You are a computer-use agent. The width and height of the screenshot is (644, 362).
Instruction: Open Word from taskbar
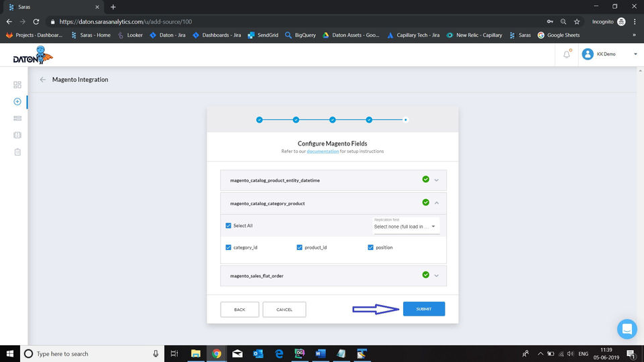(x=321, y=354)
